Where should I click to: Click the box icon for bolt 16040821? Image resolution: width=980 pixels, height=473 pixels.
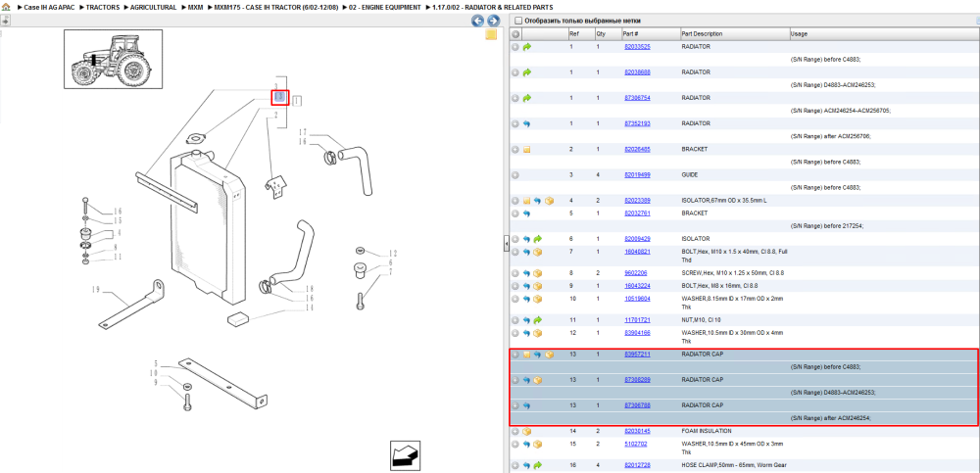(538, 252)
